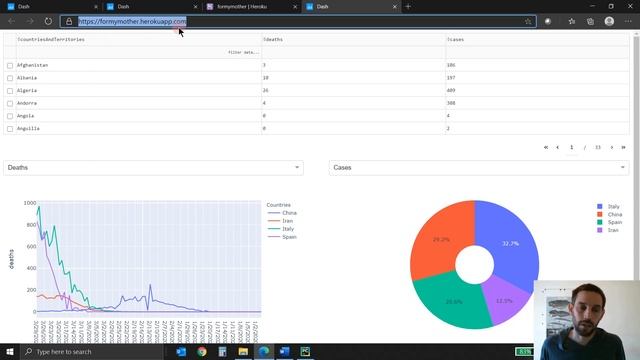
Task: Launch Google Chrome from the taskbar
Action: [202, 351]
